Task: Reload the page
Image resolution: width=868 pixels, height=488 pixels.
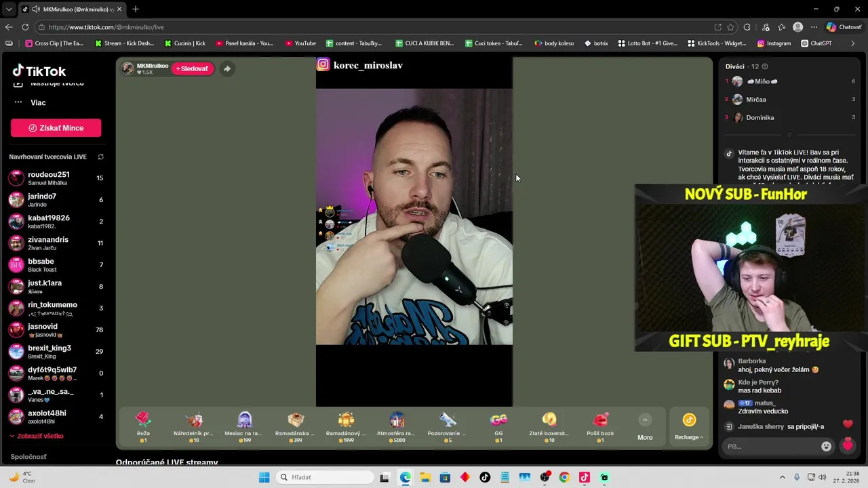Action: tap(25, 27)
